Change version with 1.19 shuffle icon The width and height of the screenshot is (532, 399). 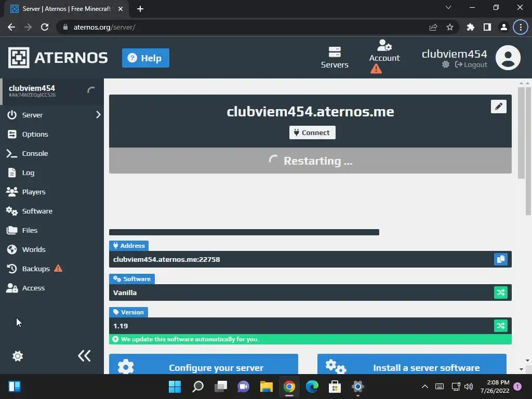[x=500, y=326]
